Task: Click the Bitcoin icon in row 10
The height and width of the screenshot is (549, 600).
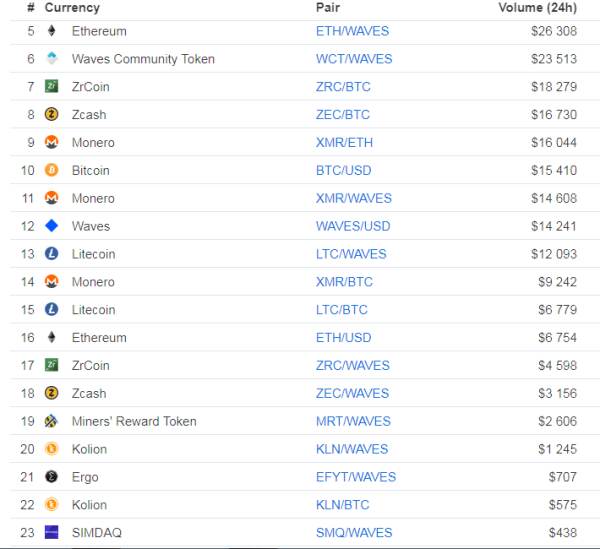Action: (x=52, y=171)
